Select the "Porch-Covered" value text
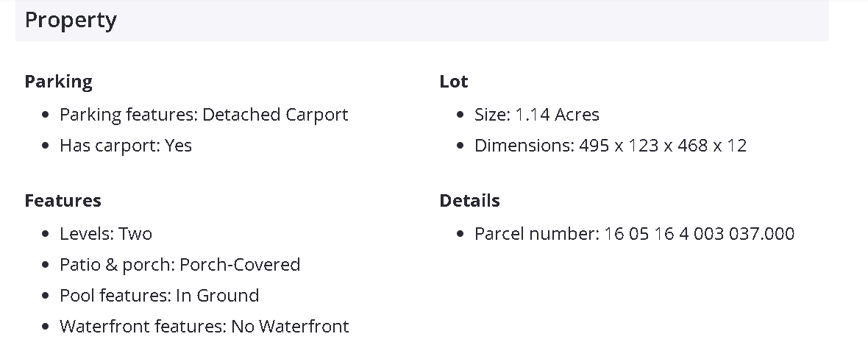The image size is (868, 345). 240,265
